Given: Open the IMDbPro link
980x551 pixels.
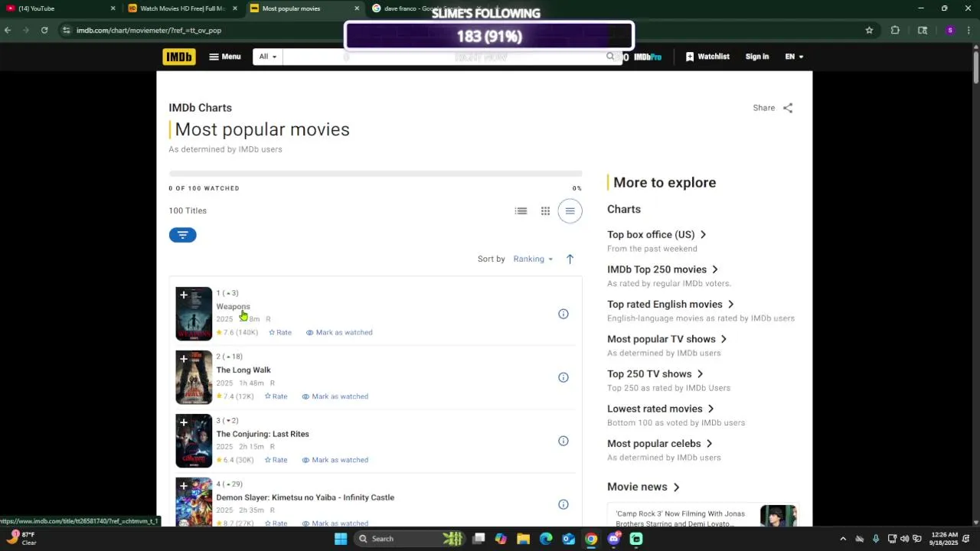Looking at the screenshot, I should (x=647, y=57).
